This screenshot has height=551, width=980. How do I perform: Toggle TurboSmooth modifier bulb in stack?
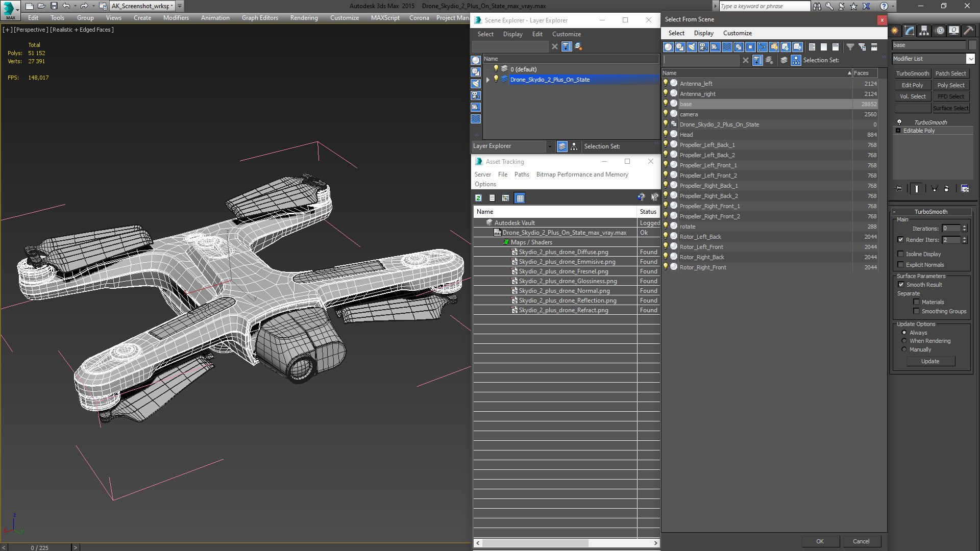coord(899,122)
